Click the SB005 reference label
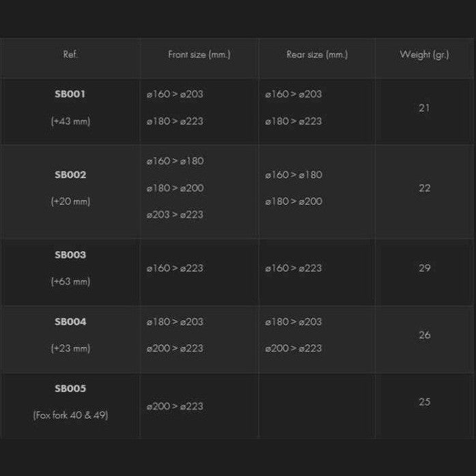The image size is (476, 476). pyautogui.click(x=70, y=389)
